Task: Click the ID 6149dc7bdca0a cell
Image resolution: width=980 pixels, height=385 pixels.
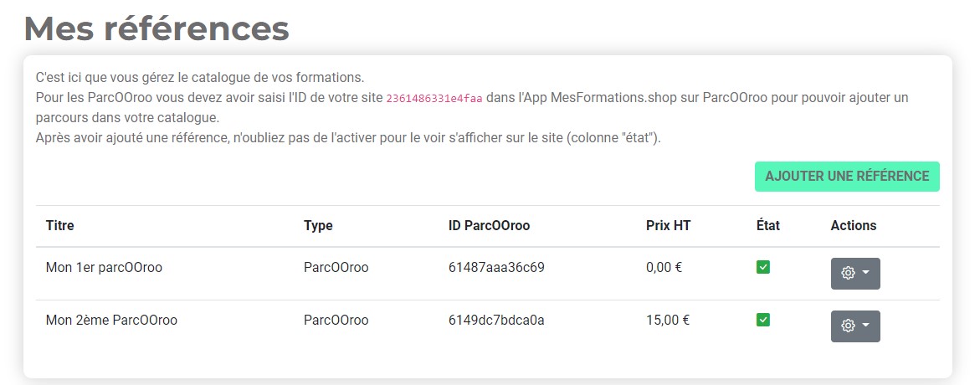Action: [x=496, y=320]
